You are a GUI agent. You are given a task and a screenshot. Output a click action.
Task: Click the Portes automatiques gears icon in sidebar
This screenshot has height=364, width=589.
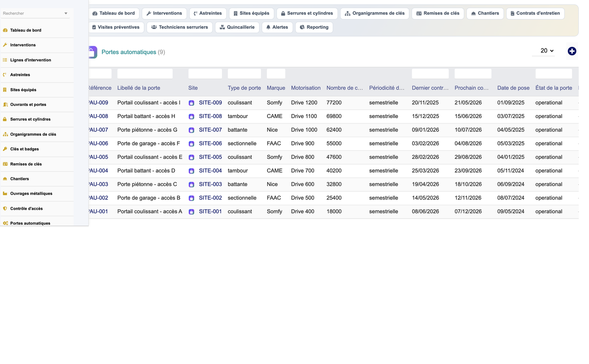(x=5, y=223)
